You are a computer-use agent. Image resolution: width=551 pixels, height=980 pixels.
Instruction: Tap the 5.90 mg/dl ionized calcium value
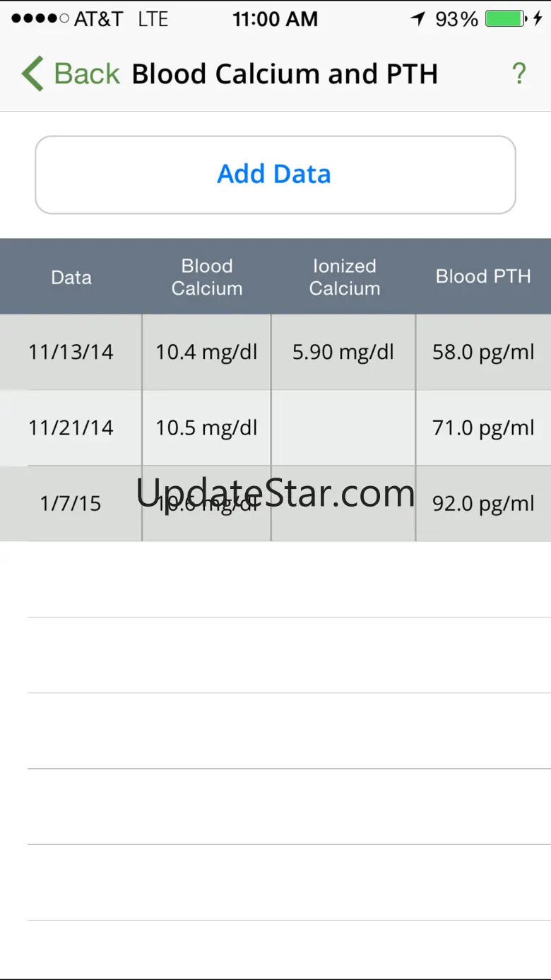(343, 352)
